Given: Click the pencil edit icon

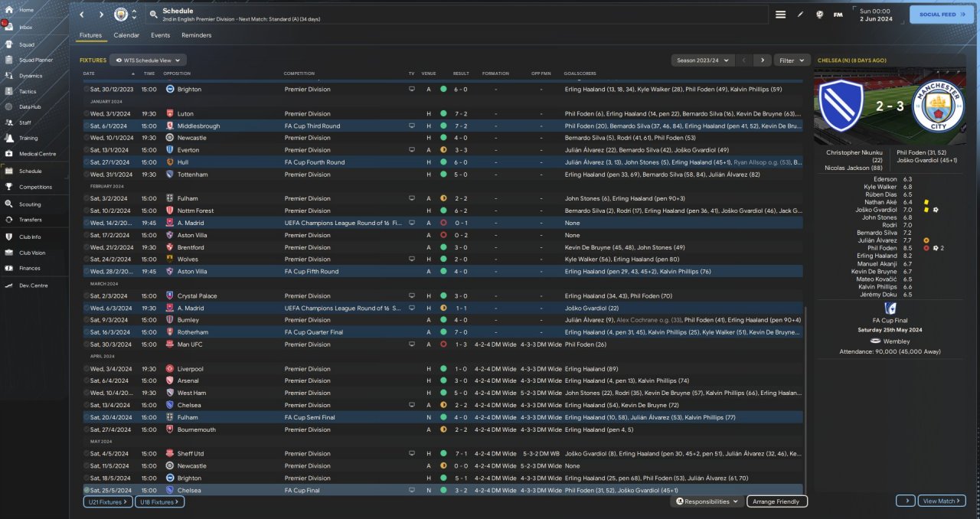Looking at the screenshot, I should tap(800, 15).
